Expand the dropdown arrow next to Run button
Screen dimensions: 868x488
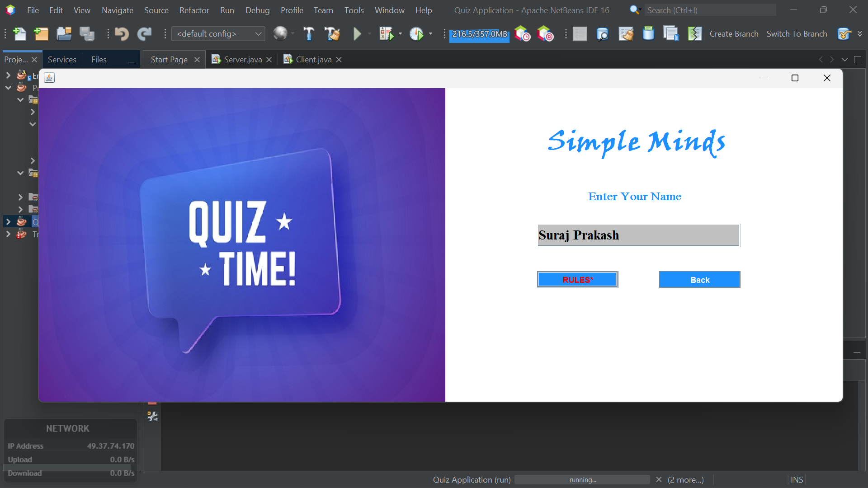click(369, 33)
